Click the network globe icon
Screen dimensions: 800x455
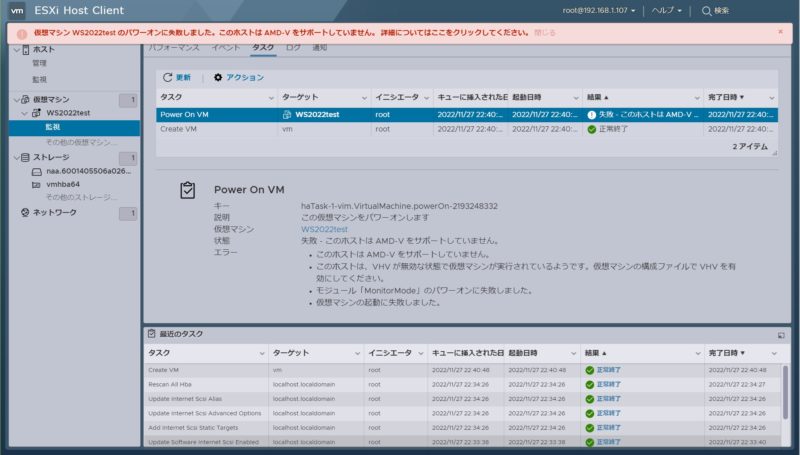pos(25,212)
